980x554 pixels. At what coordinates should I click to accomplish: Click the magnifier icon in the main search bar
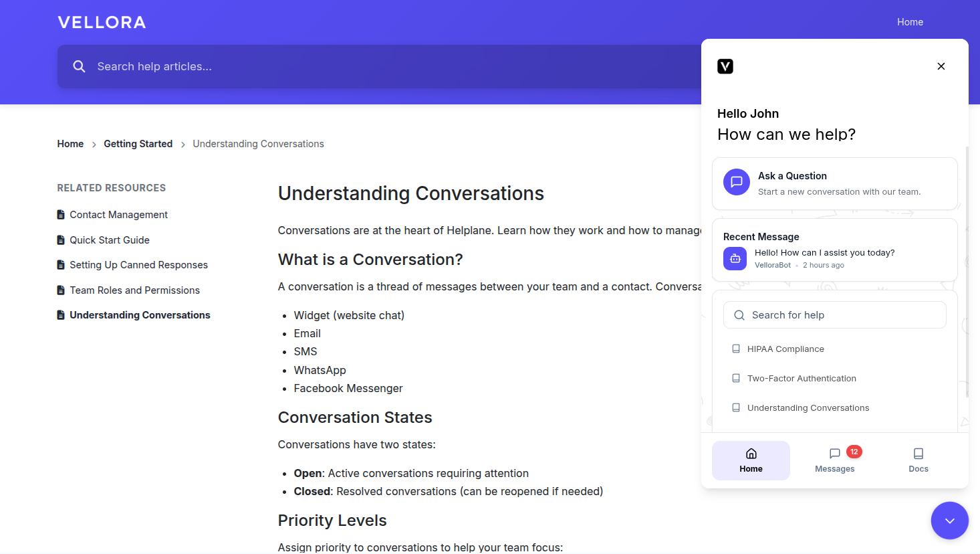pos(79,66)
